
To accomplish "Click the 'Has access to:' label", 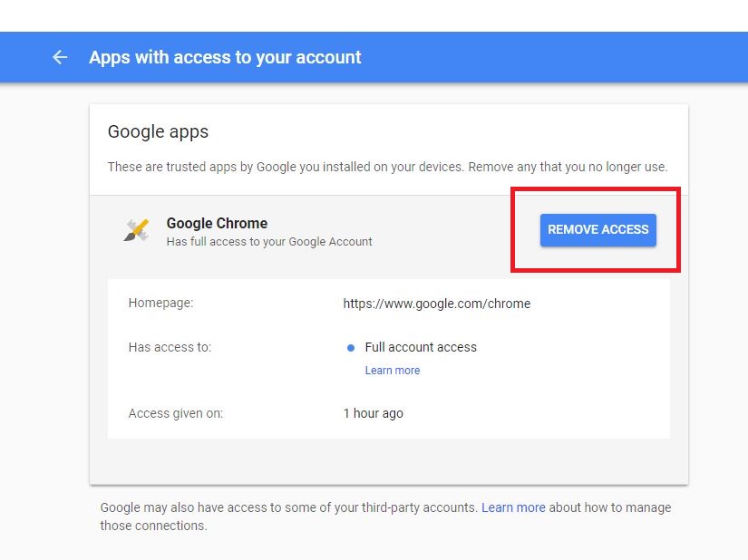I will tap(170, 347).
